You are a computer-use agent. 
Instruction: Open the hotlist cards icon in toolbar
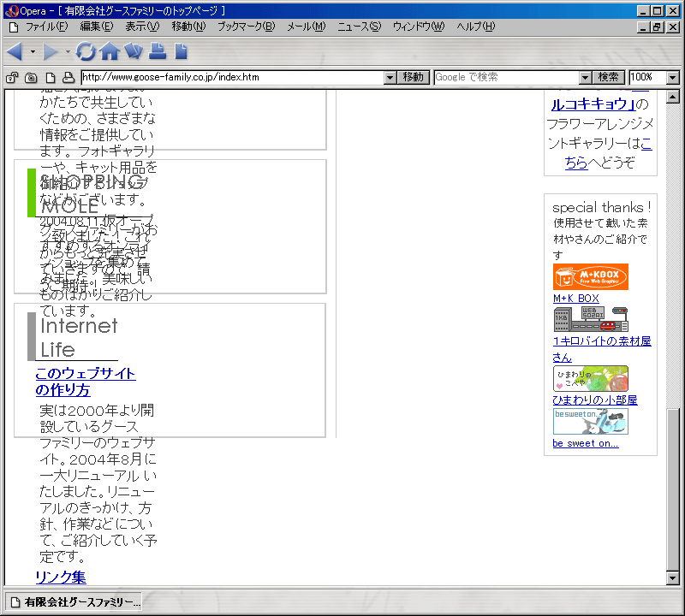134,51
